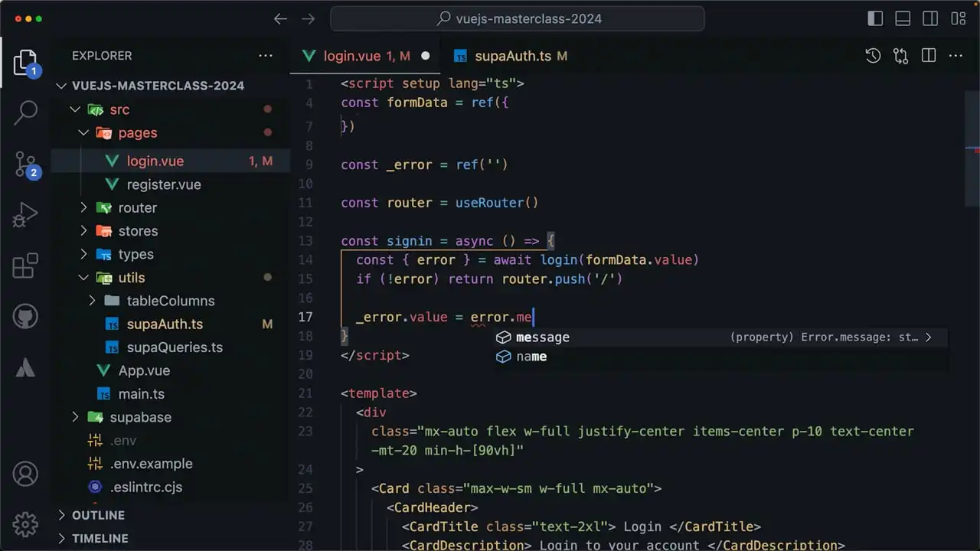Image resolution: width=980 pixels, height=551 pixels.
Task: Select name in autocomplete list
Action: coord(720,357)
